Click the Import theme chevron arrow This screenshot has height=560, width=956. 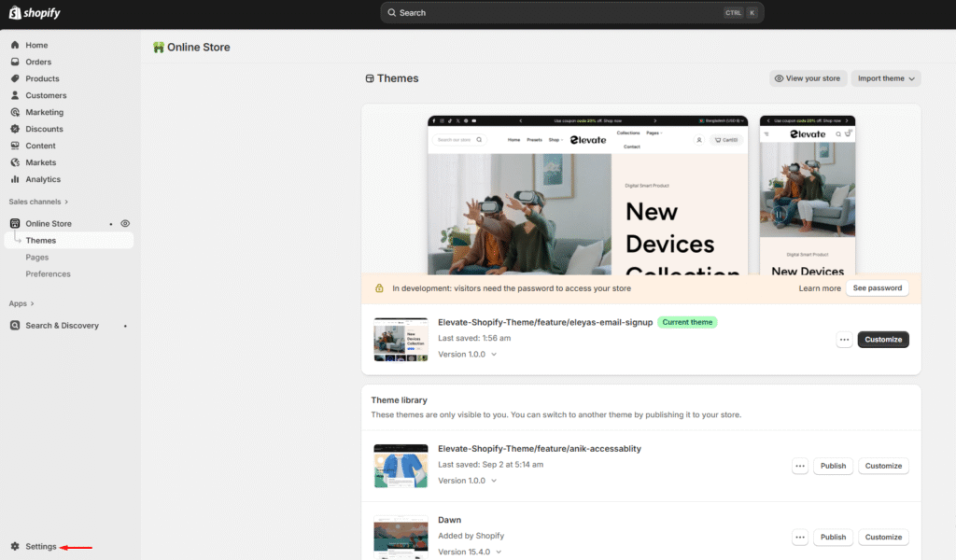pyautogui.click(x=911, y=78)
